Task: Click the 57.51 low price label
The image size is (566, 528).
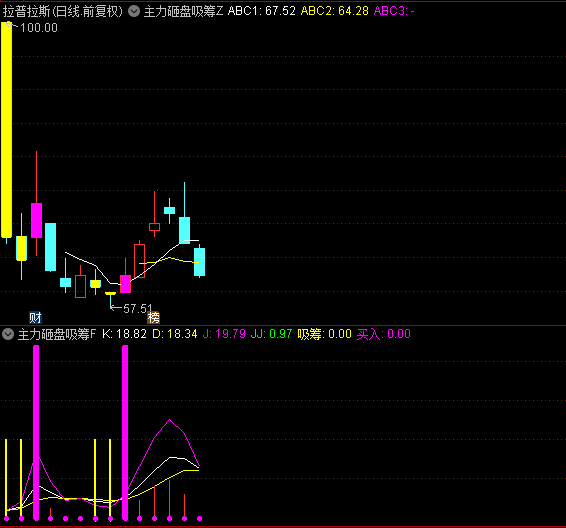Action: 138,309
